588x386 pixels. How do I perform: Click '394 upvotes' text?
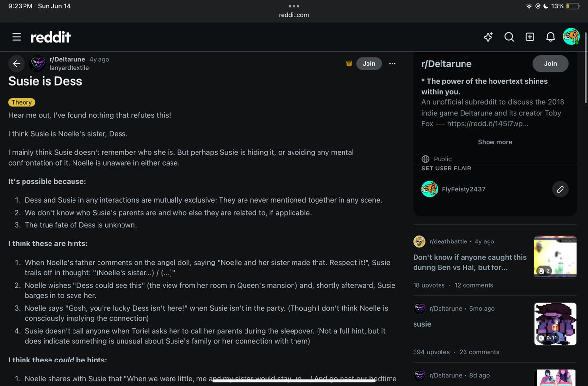tap(432, 352)
